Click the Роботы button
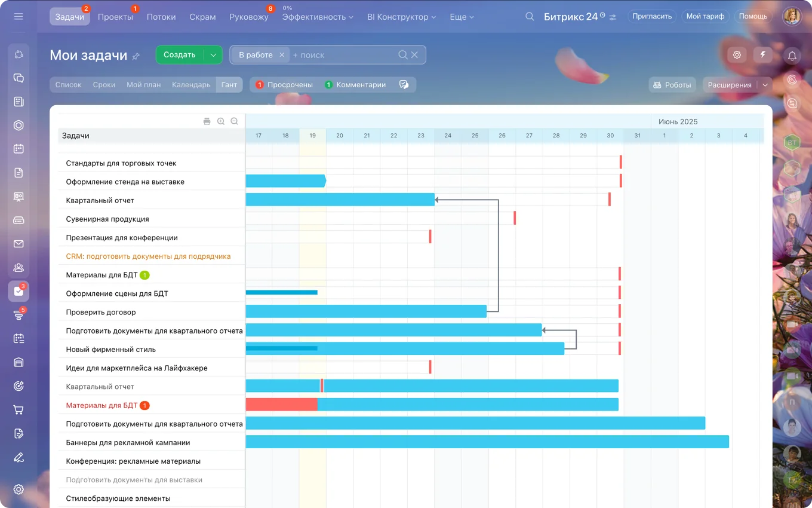Screen dimensions: 812x508 tap(672, 85)
